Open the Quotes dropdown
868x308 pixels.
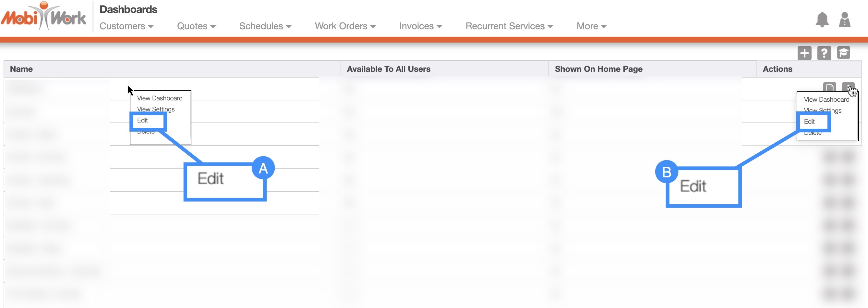[196, 26]
